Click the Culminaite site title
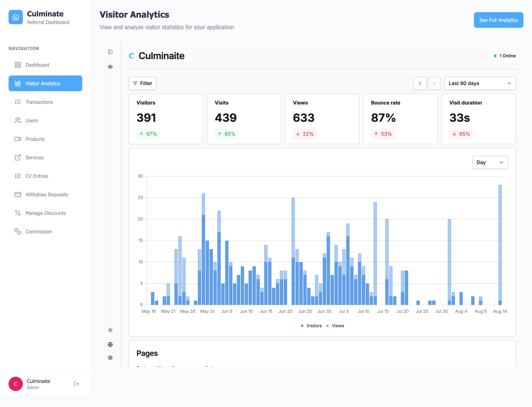The width and height of the screenshot is (532, 407). (x=162, y=56)
